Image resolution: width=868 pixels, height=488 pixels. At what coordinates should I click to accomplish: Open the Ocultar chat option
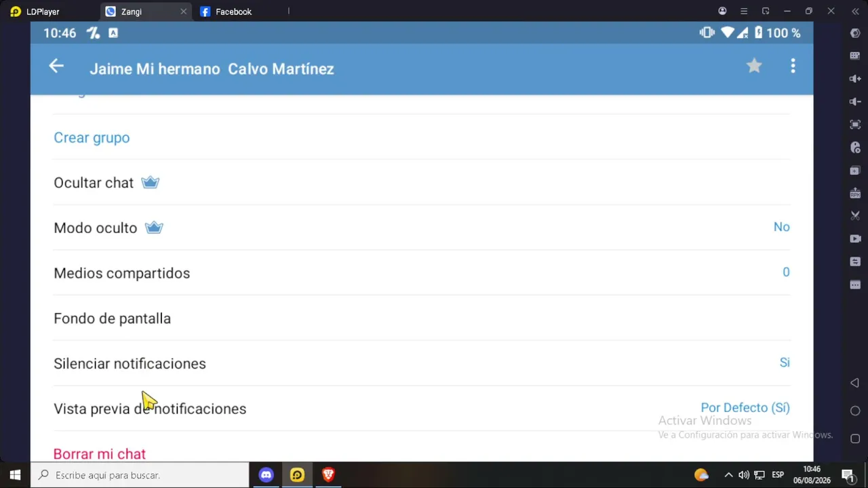click(x=421, y=182)
